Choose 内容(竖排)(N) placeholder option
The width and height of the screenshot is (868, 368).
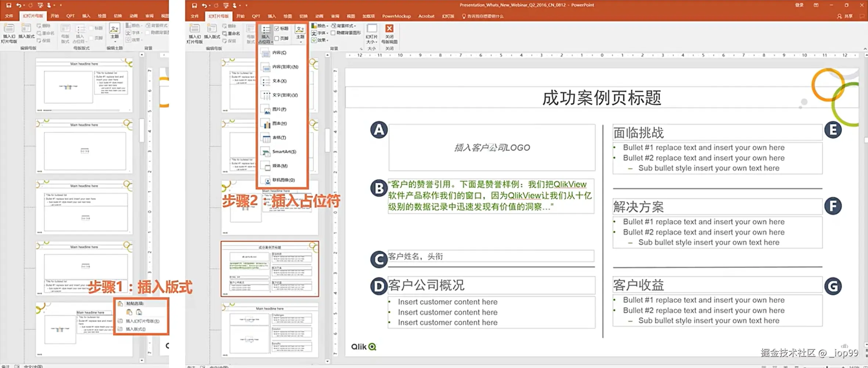[x=282, y=67]
